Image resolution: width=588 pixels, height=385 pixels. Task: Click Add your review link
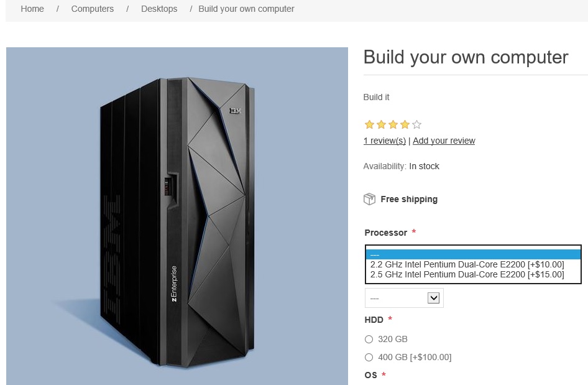[444, 141]
